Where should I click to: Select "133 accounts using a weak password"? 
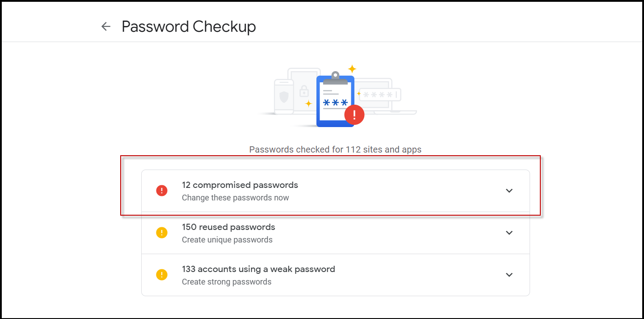tap(258, 269)
